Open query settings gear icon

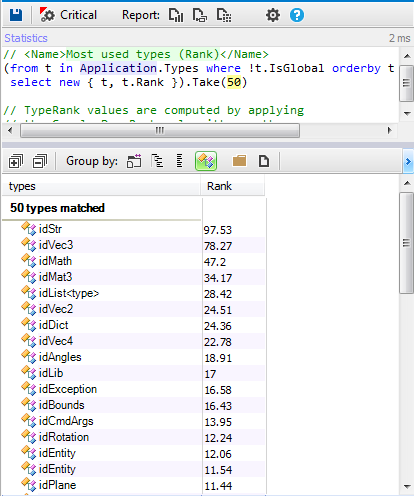[273, 15]
